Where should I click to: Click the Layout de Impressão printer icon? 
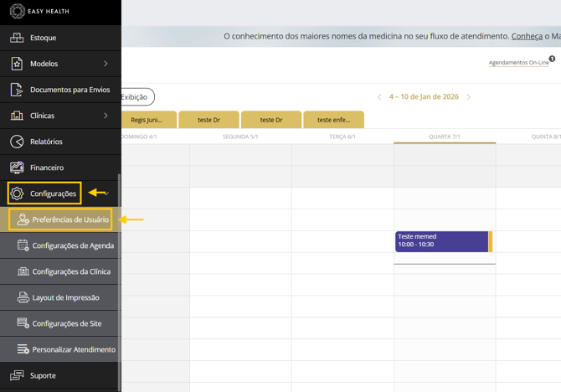click(x=23, y=297)
